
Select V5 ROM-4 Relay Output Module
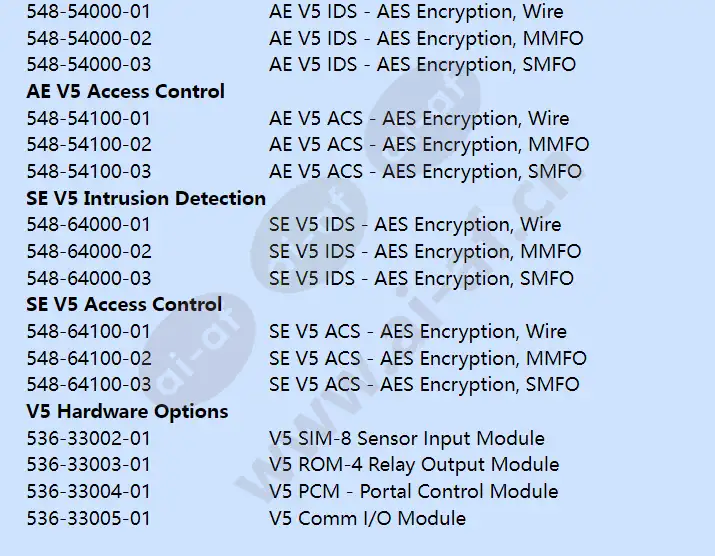[414, 465]
